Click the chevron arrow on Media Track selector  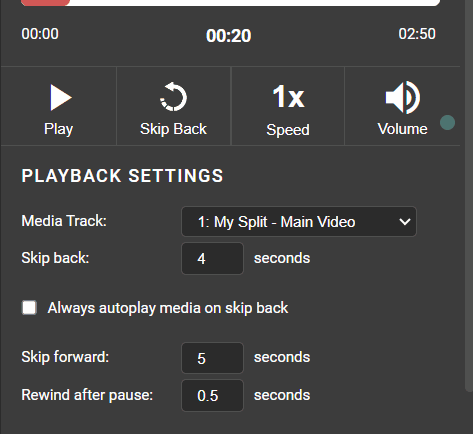point(405,222)
